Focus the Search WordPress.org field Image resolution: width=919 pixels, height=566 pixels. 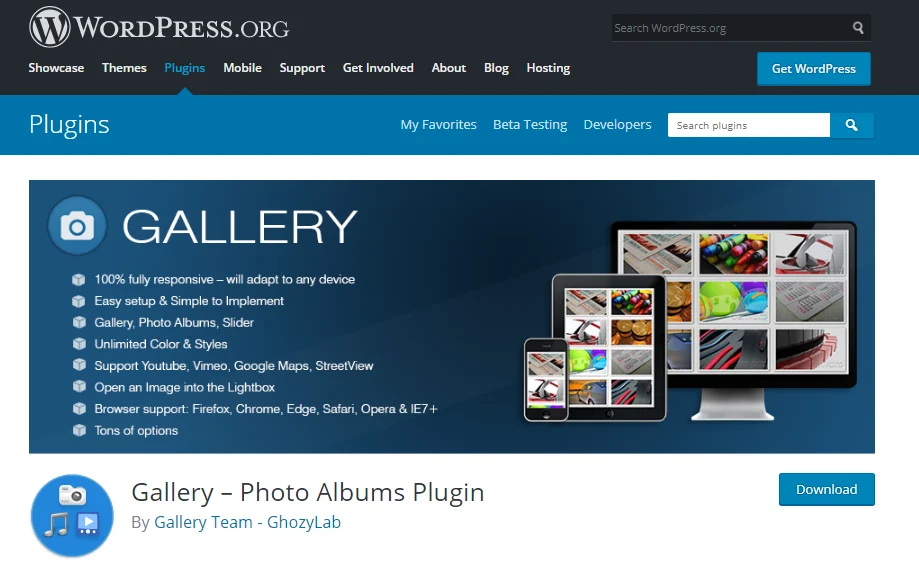(730, 28)
